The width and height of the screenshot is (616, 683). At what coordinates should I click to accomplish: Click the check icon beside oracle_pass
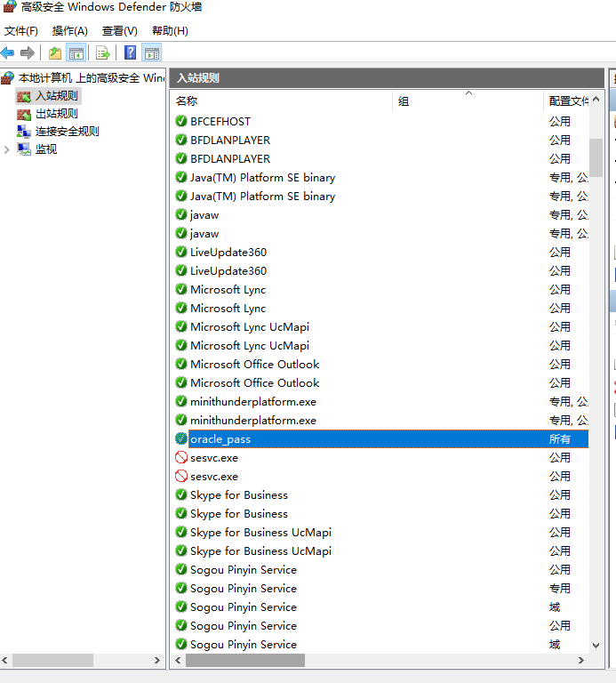tap(181, 438)
